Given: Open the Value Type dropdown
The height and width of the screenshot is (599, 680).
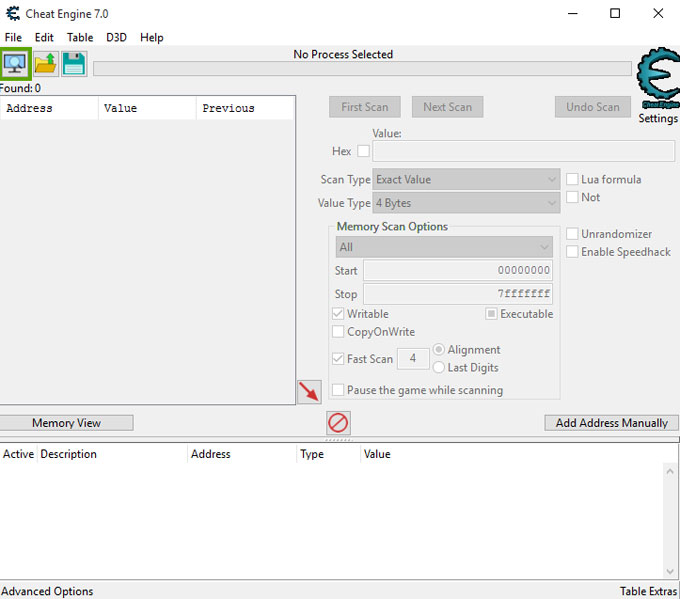Looking at the screenshot, I should [x=466, y=203].
